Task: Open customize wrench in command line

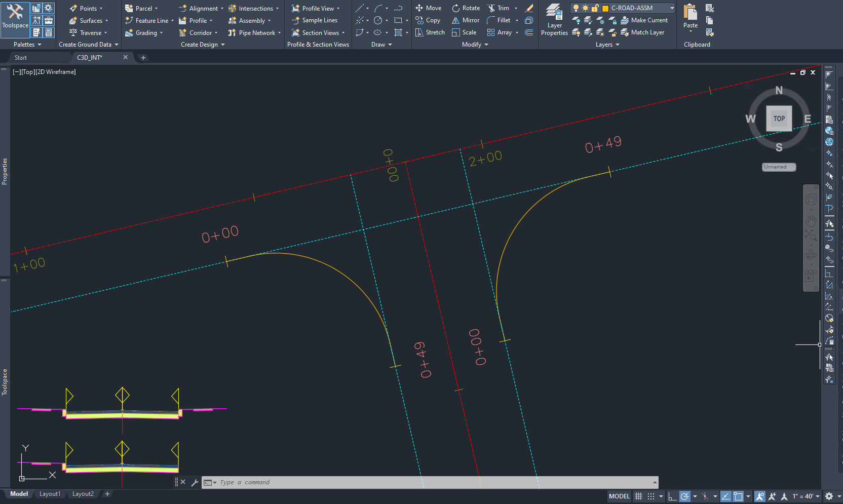Action: (195, 483)
